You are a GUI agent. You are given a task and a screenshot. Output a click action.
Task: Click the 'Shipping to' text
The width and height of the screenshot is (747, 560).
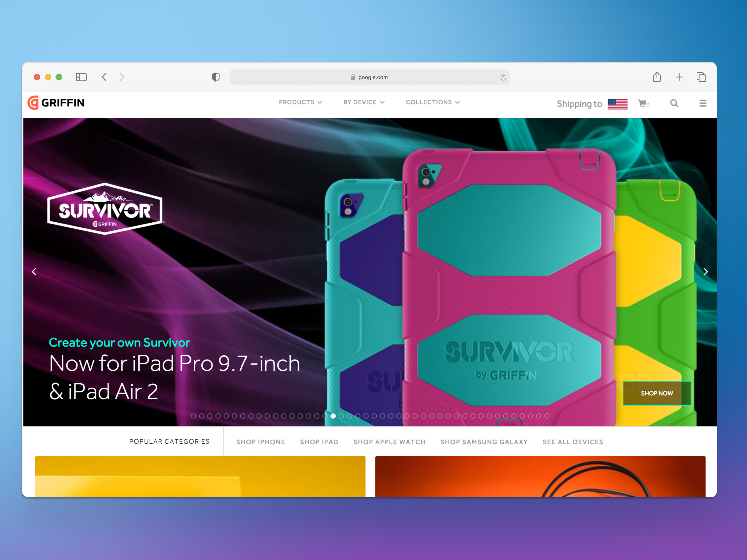pyautogui.click(x=579, y=104)
